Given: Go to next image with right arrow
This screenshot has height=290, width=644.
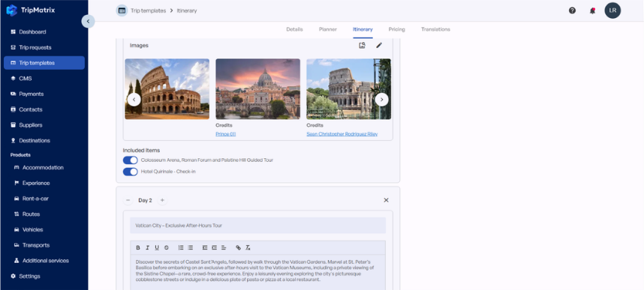Looking at the screenshot, I should pyautogui.click(x=381, y=100).
